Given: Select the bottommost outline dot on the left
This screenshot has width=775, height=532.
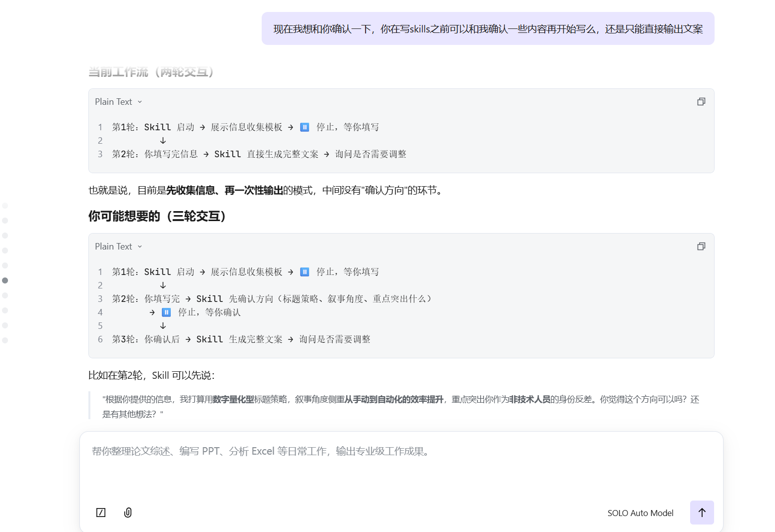Looking at the screenshot, I should [5, 340].
